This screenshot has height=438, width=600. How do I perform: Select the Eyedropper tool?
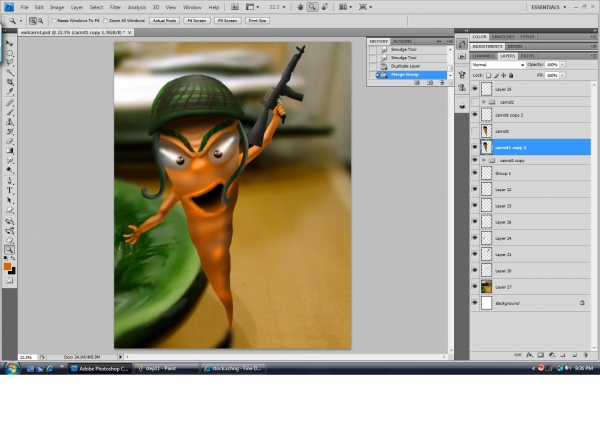click(10, 91)
